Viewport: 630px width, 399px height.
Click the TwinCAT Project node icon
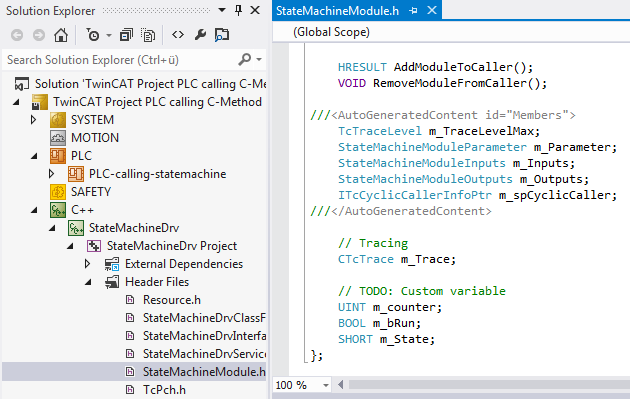pyautogui.click(x=40, y=102)
